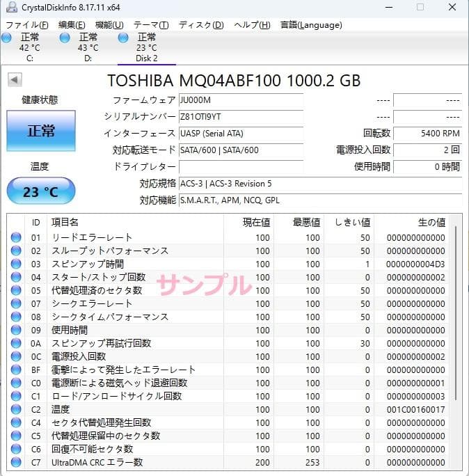Click the 23 °C temperature button
Viewport: 469px width, 476px height.
(x=41, y=191)
